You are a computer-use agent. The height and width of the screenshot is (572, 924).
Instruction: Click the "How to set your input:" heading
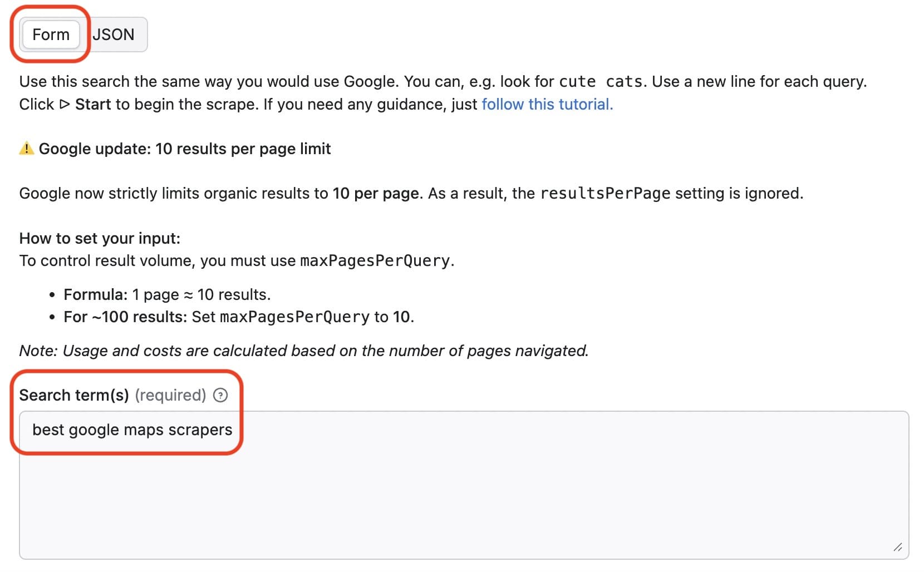(x=100, y=238)
